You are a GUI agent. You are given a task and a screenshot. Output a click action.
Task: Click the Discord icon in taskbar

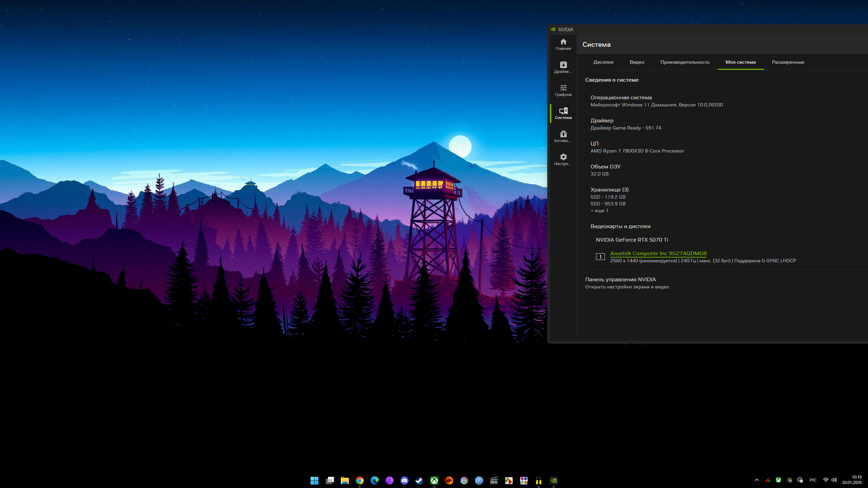[404, 480]
